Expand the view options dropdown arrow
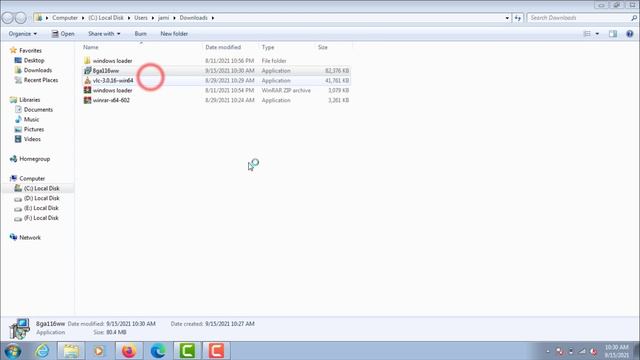 click(x=597, y=34)
